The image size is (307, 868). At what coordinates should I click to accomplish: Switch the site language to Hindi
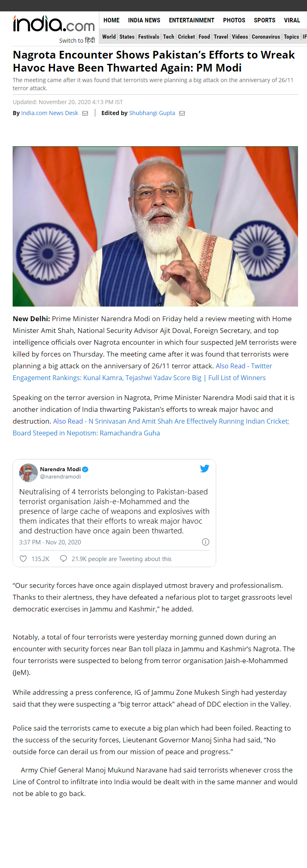[x=77, y=41]
